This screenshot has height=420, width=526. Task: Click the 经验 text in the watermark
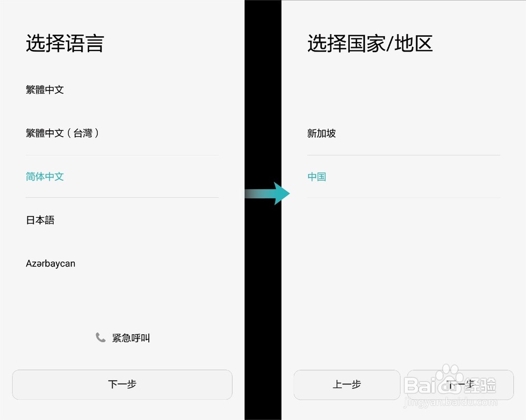pyautogui.click(x=480, y=386)
